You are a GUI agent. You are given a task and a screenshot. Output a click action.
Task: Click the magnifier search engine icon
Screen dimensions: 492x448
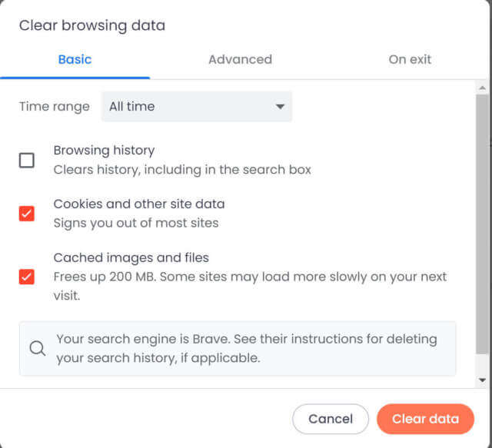(x=38, y=348)
